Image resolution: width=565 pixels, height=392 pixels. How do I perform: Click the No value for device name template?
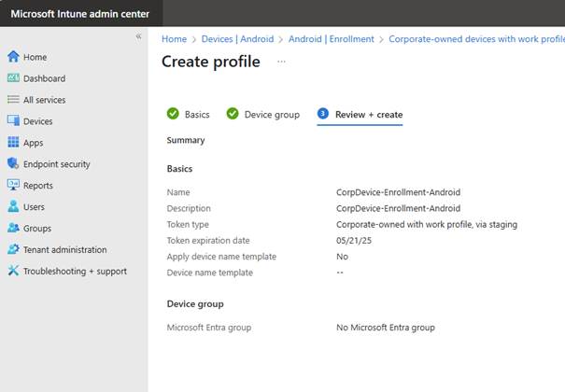(x=342, y=257)
